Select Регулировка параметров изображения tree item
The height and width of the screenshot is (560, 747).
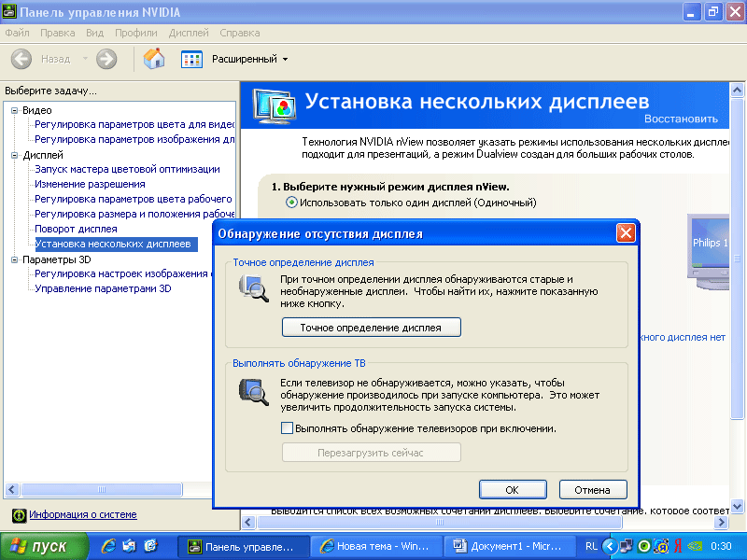pyautogui.click(x=134, y=139)
